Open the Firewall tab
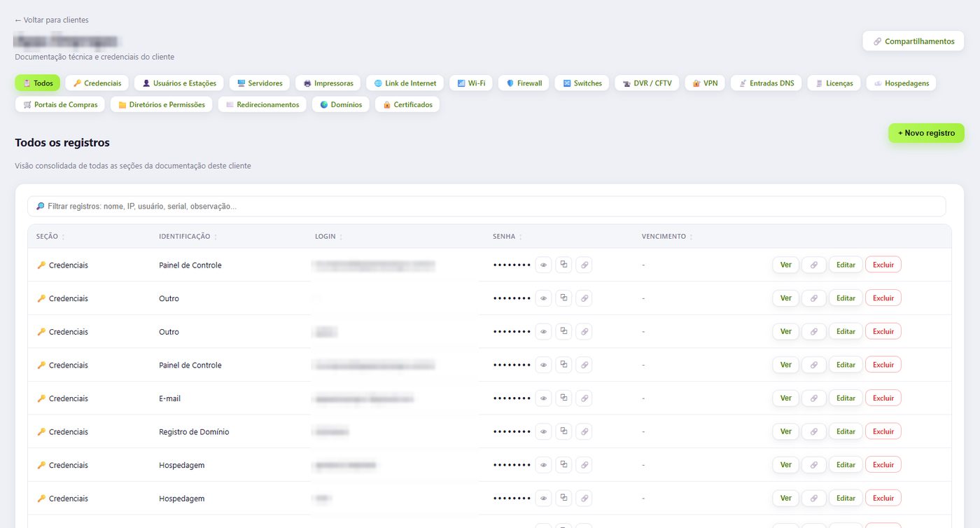980x528 pixels. 524,83
